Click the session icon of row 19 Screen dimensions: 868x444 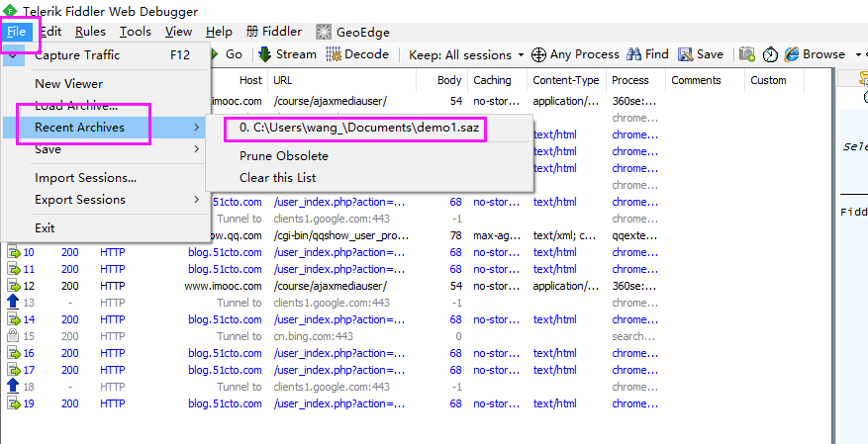coord(13,403)
